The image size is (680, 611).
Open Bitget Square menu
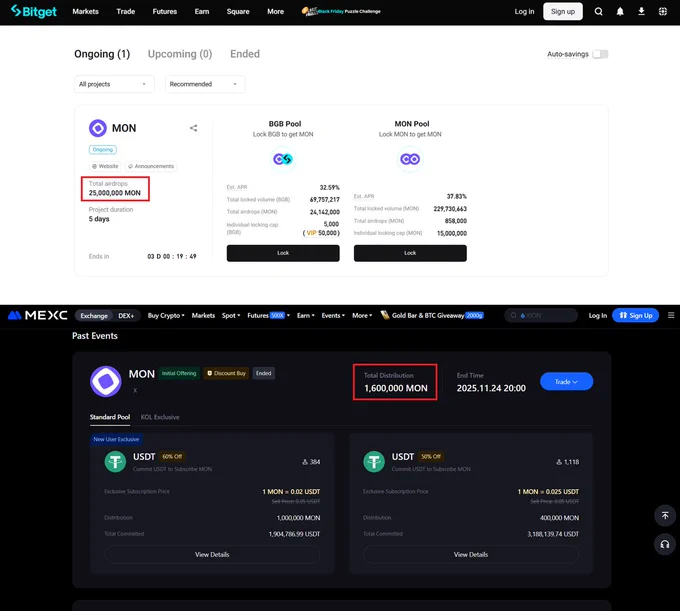pyautogui.click(x=238, y=12)
